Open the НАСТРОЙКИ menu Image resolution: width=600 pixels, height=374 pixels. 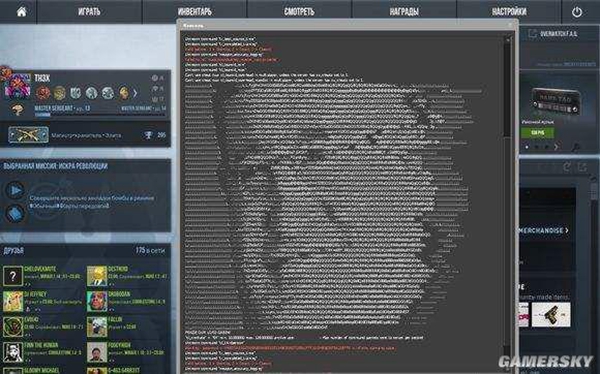click(x=509, y=12)
